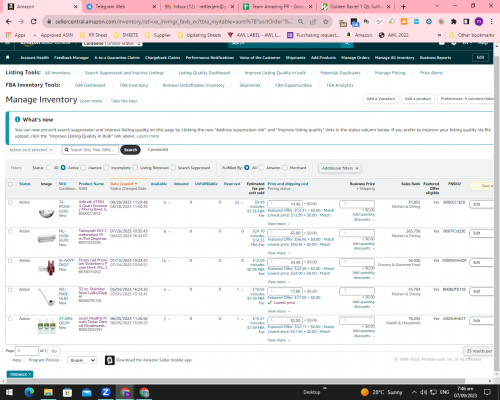Click the Add a Variation button
Viewport: 500px width, 400px height.
click(380, 99)
